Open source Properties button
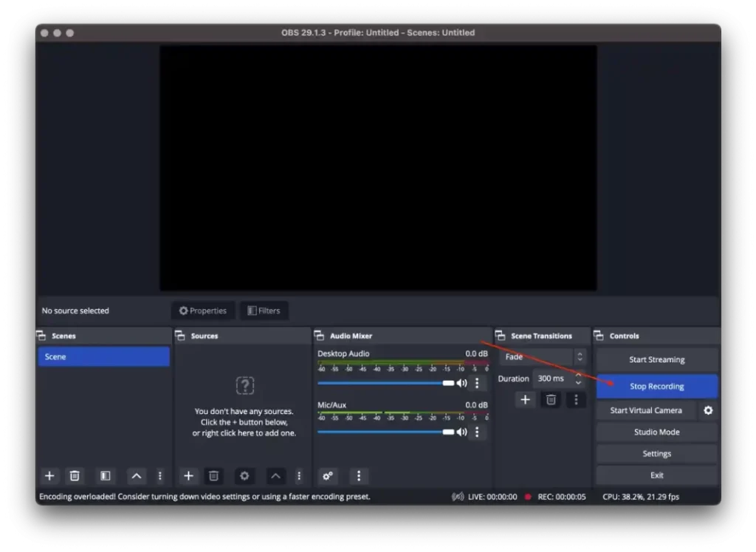Screen dimensions: 756x552 click(203, 311)
